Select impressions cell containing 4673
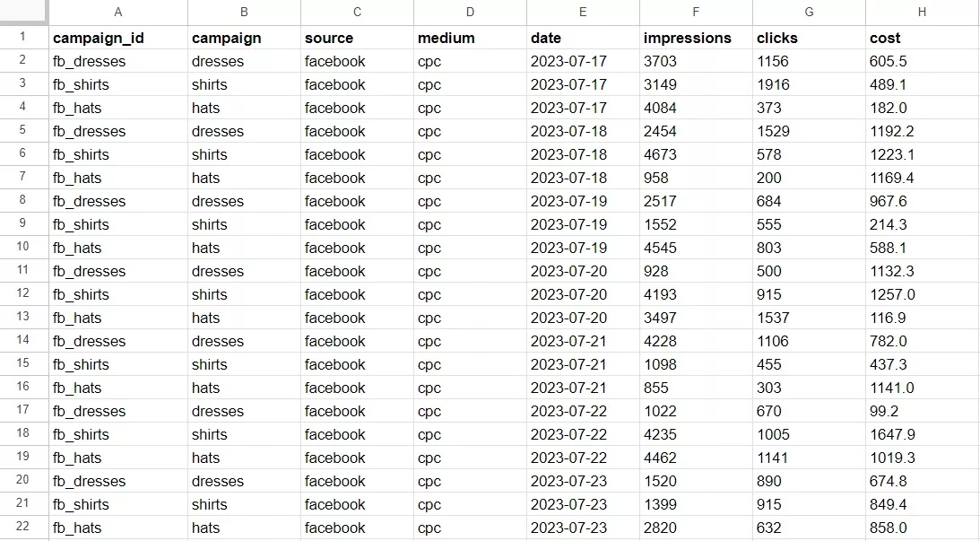Screen dimensions: 980x541 point(696,154)
